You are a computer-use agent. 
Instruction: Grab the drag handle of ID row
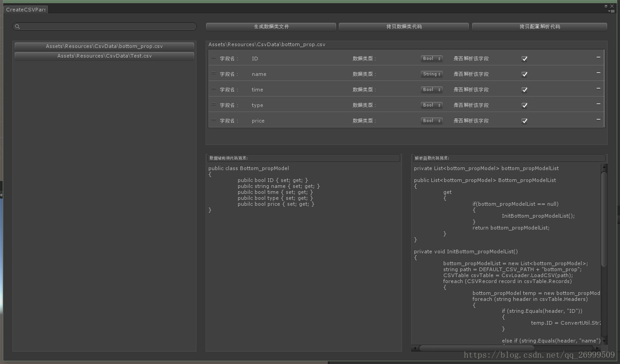[x=213, y=58]
